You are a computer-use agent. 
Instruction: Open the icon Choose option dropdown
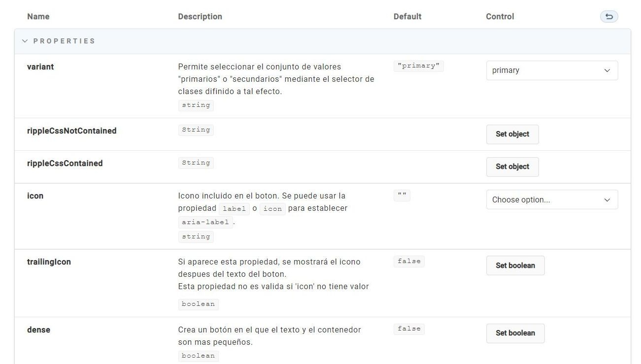[x=552, y=200]
